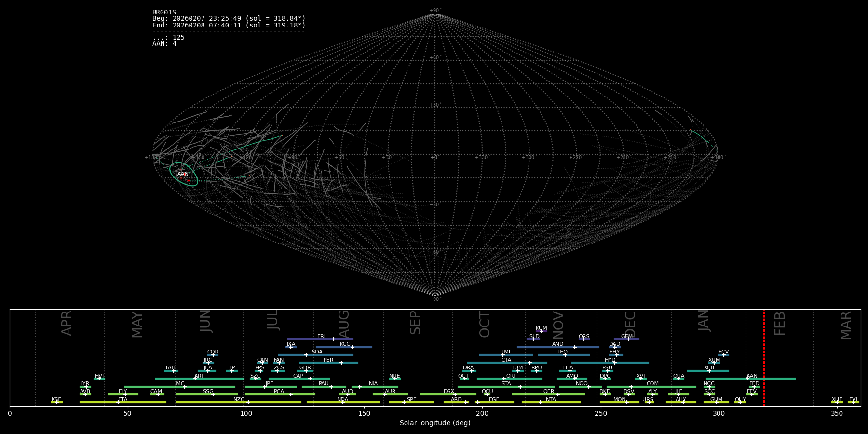Select the DEC month label
868x434 pixels.
(630, 324)
